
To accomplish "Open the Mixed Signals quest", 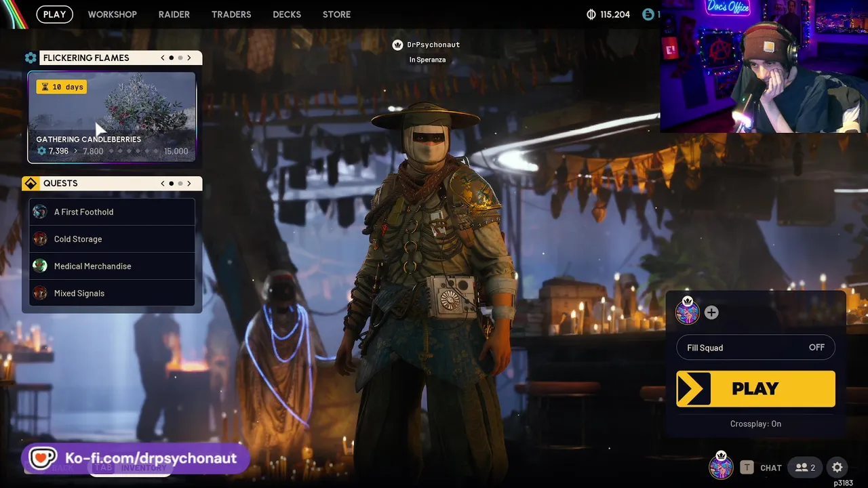I will pos(112,293).
